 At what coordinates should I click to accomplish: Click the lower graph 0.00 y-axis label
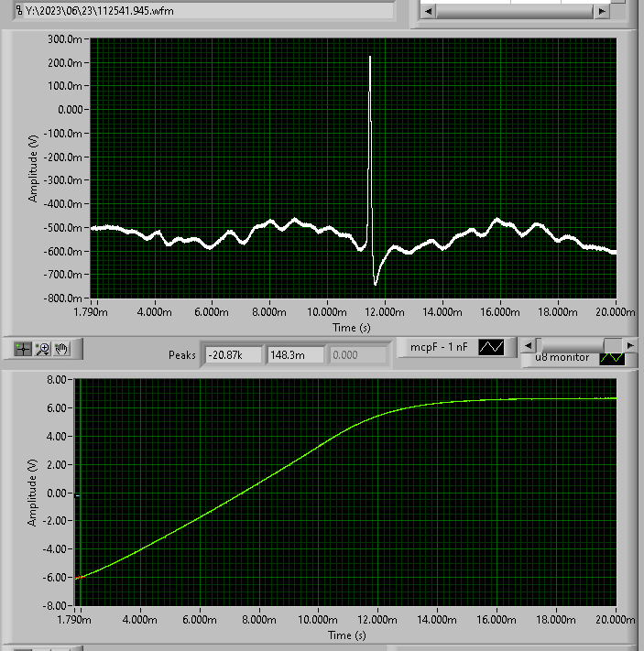pyautogui.click(x=57, y=493)
